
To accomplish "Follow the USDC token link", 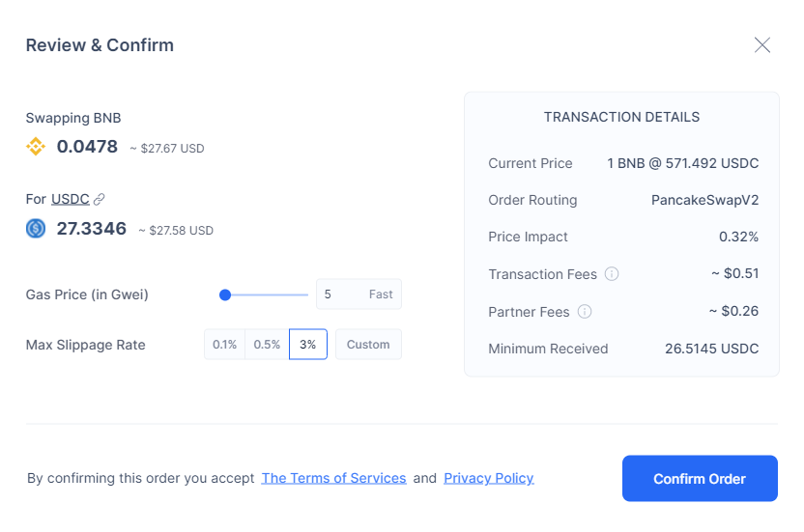I will (71, 199).
